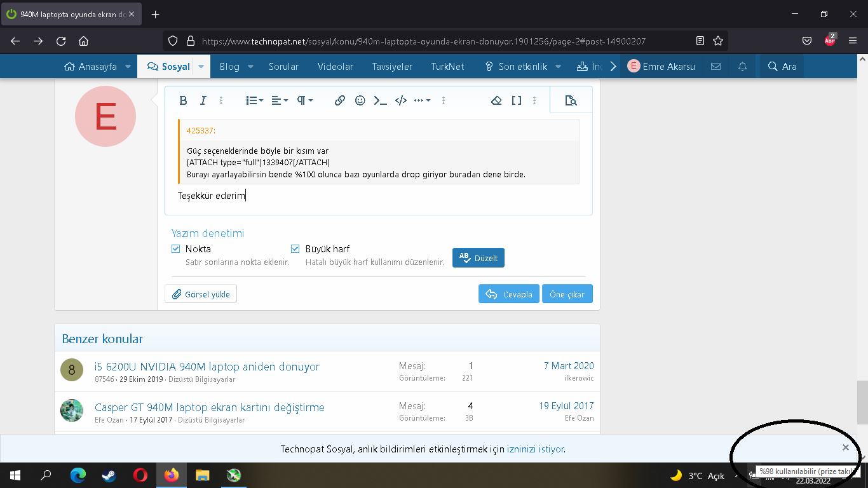868x488 pixels.
Task: Open Opera from the taskbar
Action: [140, 475]
